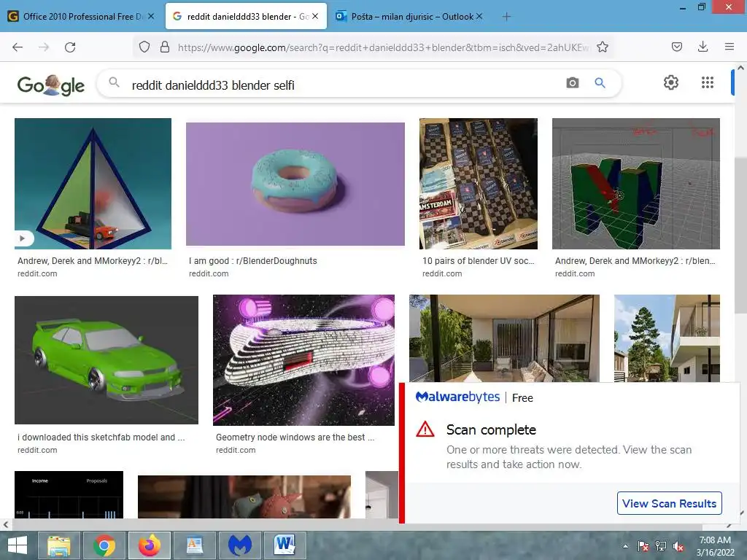Open the pyramid car render thumbnail

[93, 184]
